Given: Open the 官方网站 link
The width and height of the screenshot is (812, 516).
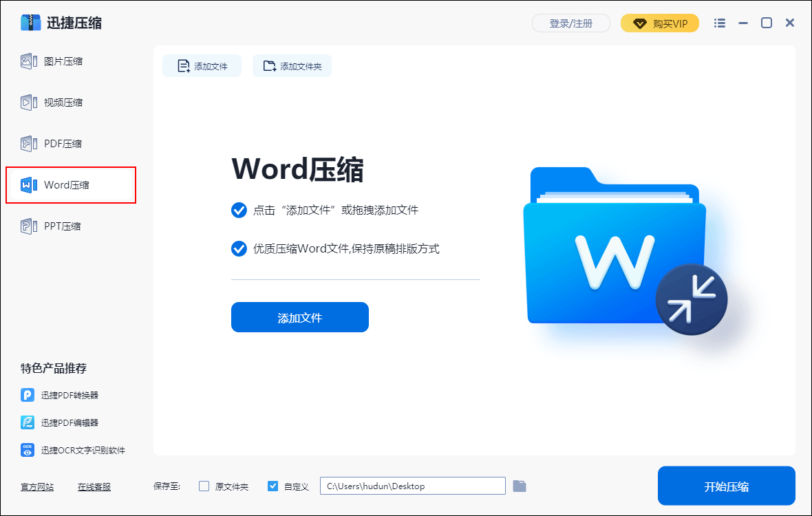Looking at the screenshot, I should point(37,487).
